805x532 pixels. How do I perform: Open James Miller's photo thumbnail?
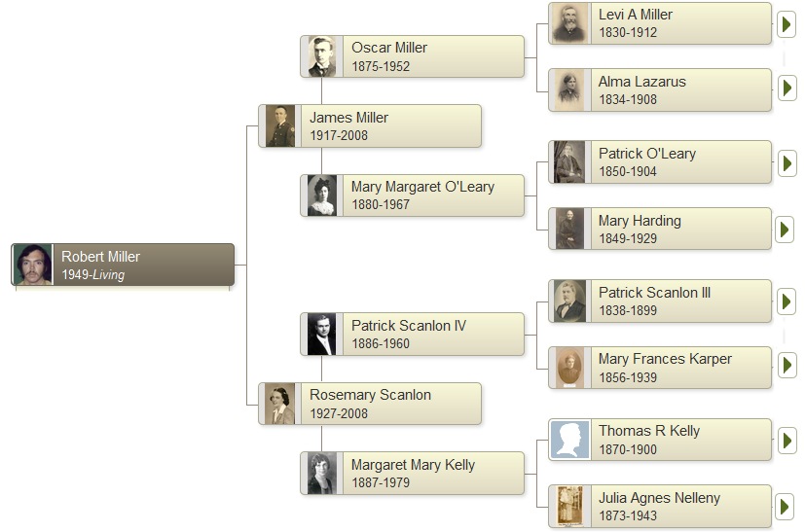pos(280,126)
